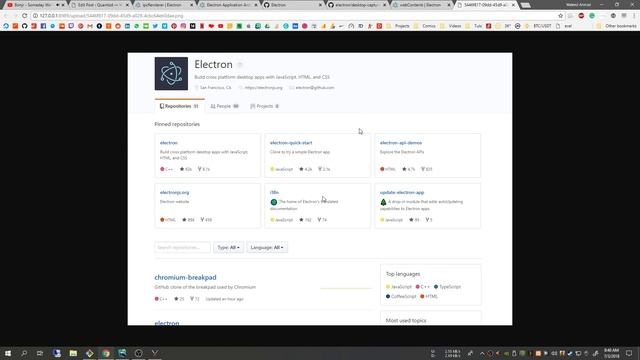Click the fork count on electron-api-demos card
This screenshot has width=640, height=360.
(x=427, y=169)
